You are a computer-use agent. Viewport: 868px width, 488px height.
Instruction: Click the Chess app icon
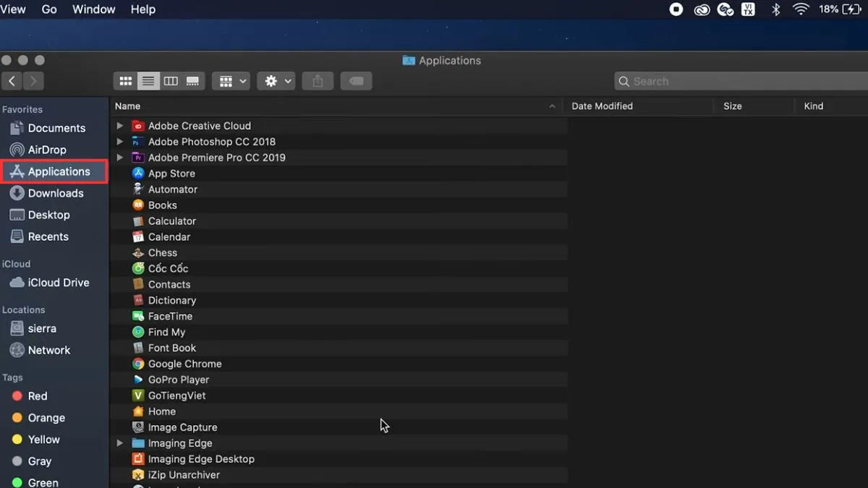(x=138, y=253)
